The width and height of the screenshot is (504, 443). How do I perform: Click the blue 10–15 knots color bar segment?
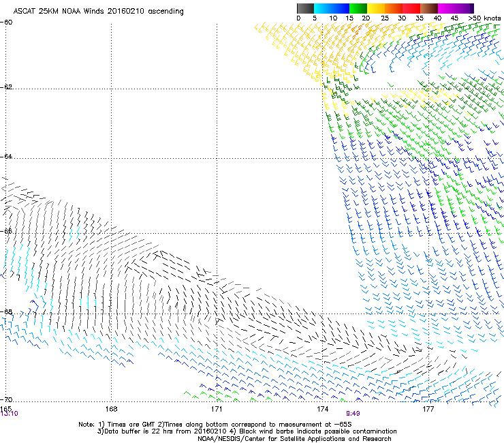click(341, 8)
